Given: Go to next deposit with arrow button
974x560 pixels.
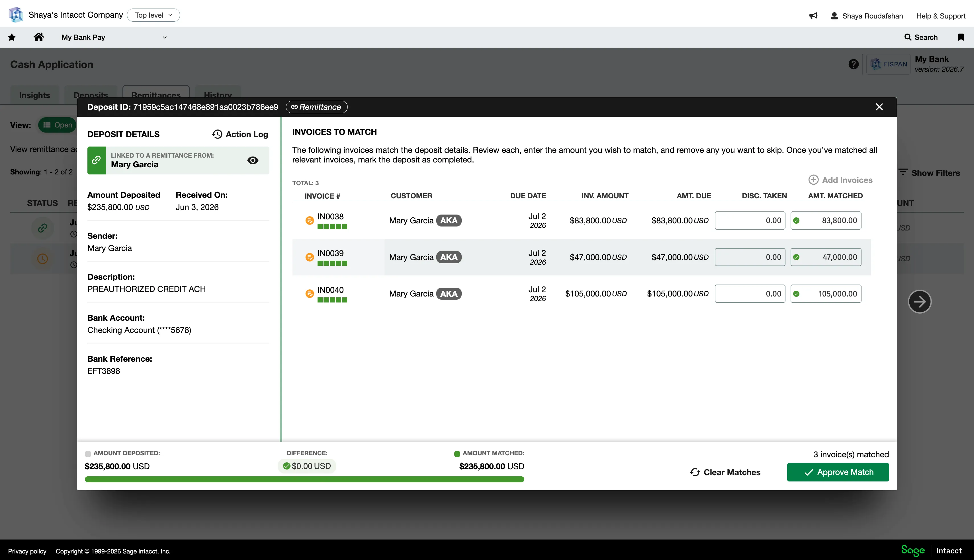Looking at the screenshot, I should [919, 302].
